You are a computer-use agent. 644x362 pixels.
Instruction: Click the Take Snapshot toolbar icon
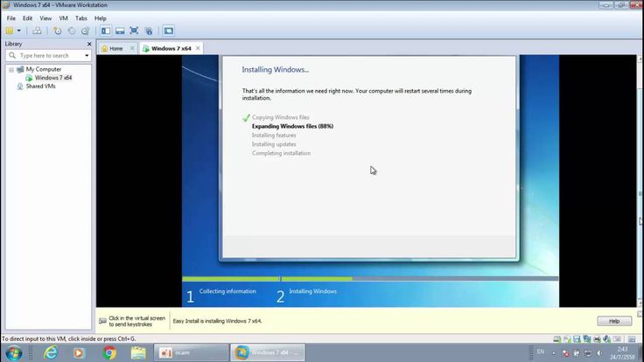pos(58,31)
